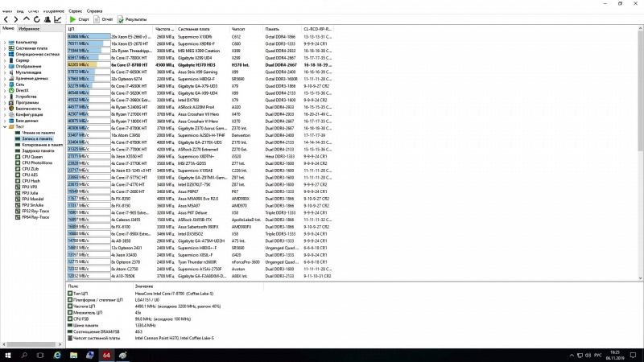
Task: Open the CPU Queen benchmark
Action: tap(32, 157)
